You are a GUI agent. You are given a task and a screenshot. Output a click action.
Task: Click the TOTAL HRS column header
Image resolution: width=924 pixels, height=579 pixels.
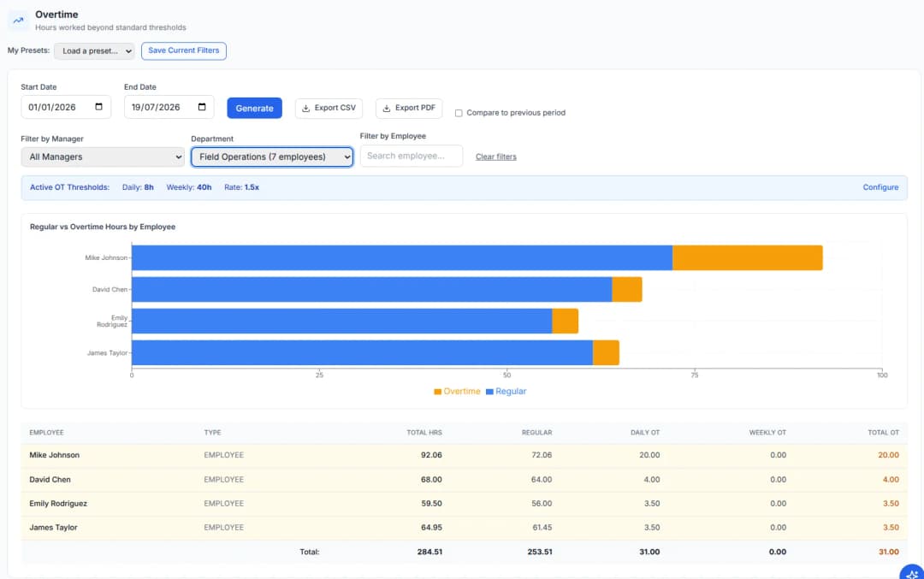coord(424,433)
